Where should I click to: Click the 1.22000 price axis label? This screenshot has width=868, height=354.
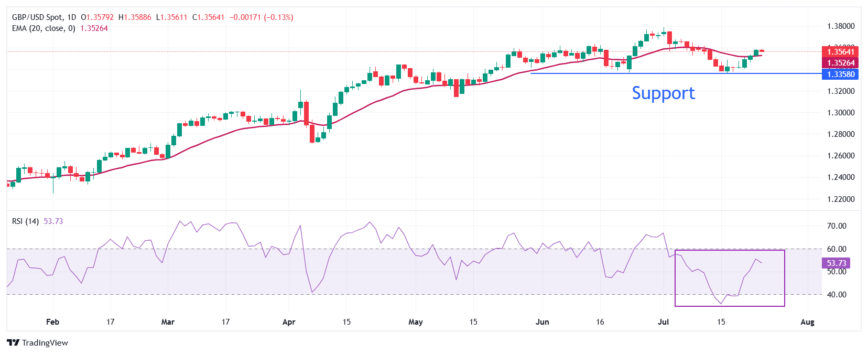[840, 199]
